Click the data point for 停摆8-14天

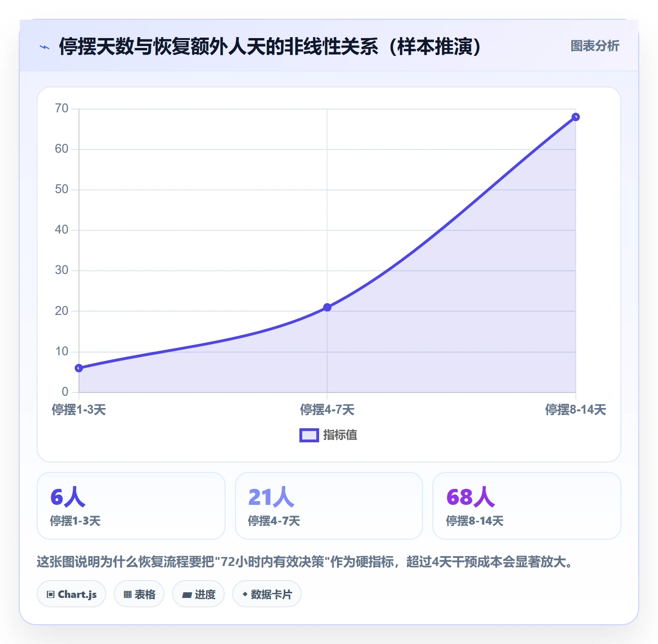pyautogui.click(x=576, y=117)
